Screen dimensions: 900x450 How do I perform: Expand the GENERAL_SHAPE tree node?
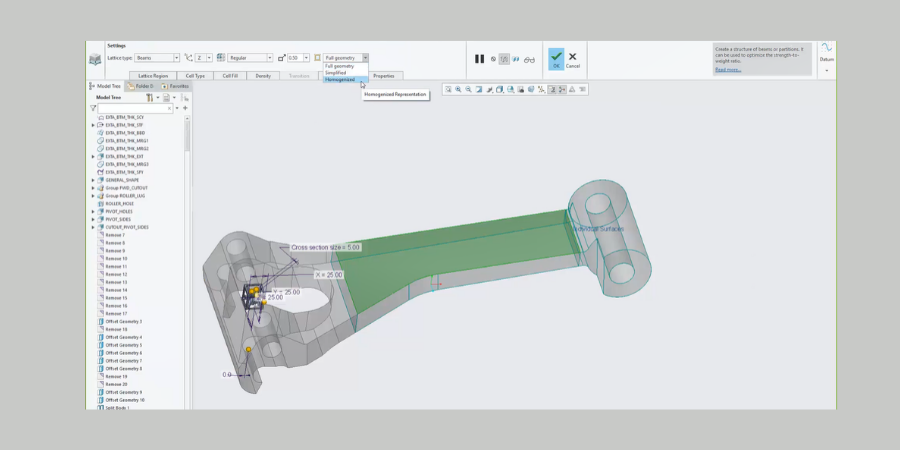93,180
